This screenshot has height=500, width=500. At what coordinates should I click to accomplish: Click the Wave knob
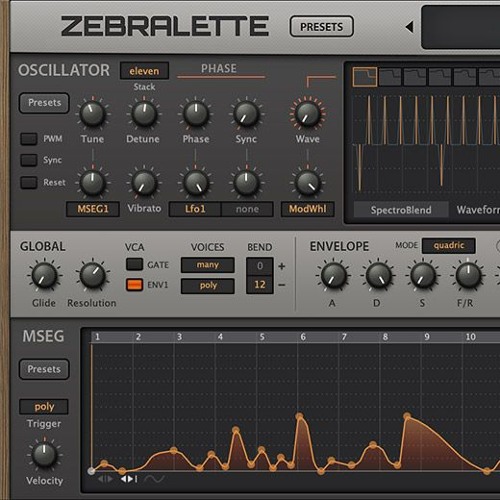coord(307,113)
